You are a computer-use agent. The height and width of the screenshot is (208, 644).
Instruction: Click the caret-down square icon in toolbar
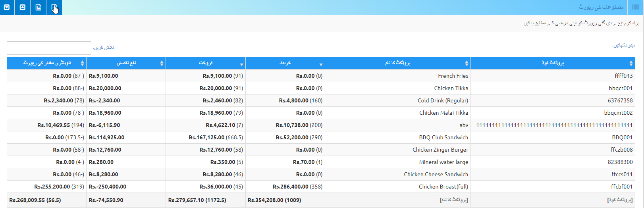7,8
